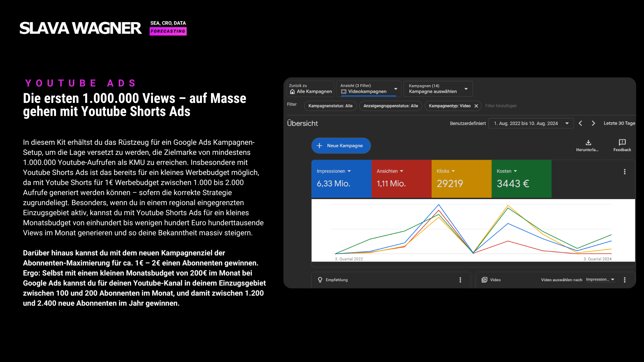The height and width of the screenshot is (362, 644).
Task: Go to next date period arrow
Action: (593, 123)
